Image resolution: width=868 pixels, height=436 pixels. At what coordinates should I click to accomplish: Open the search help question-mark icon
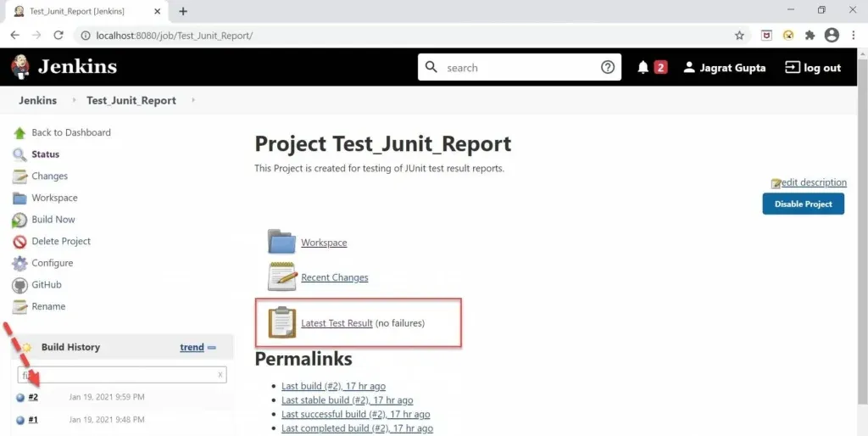click(607, 68)
